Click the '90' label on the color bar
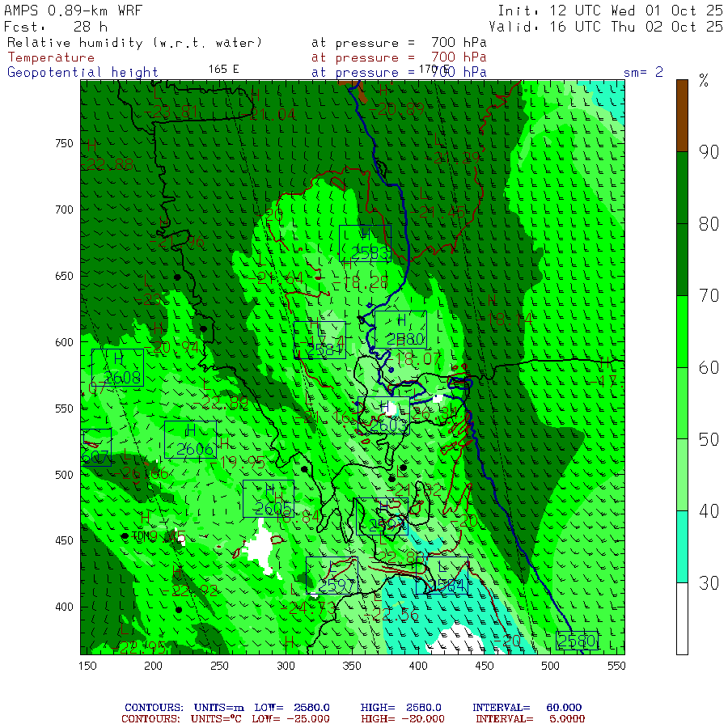Image resolution: width=728 pixels, height=728 pixels. coord(709,152)
